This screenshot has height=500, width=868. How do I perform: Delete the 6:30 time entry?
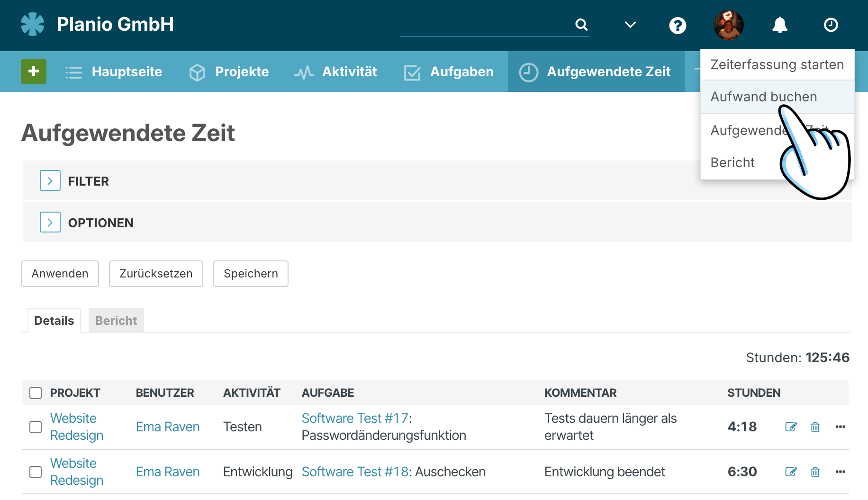click(x=815, y=472)
